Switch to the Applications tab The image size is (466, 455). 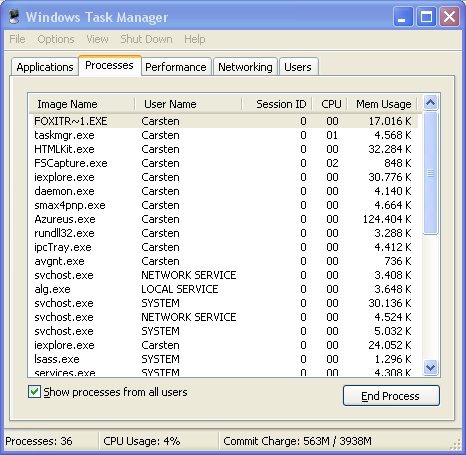pyautogui.click(x=45, y=67)
